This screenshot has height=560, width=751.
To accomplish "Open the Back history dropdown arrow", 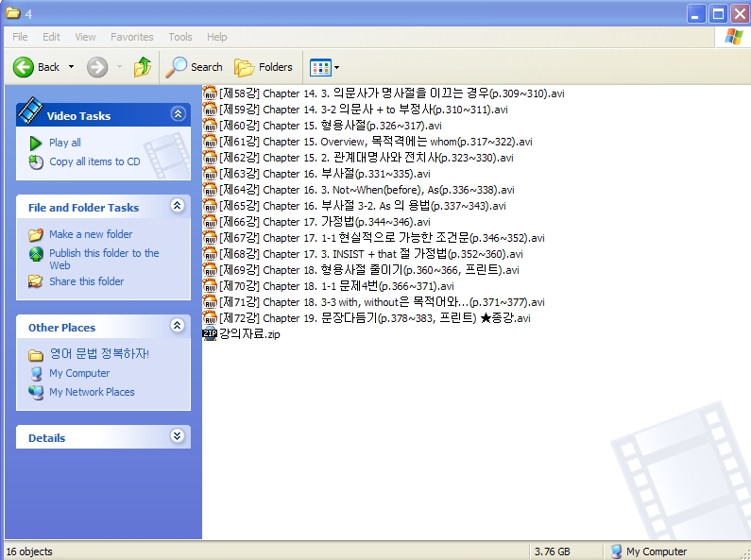I will coord(72,67).
